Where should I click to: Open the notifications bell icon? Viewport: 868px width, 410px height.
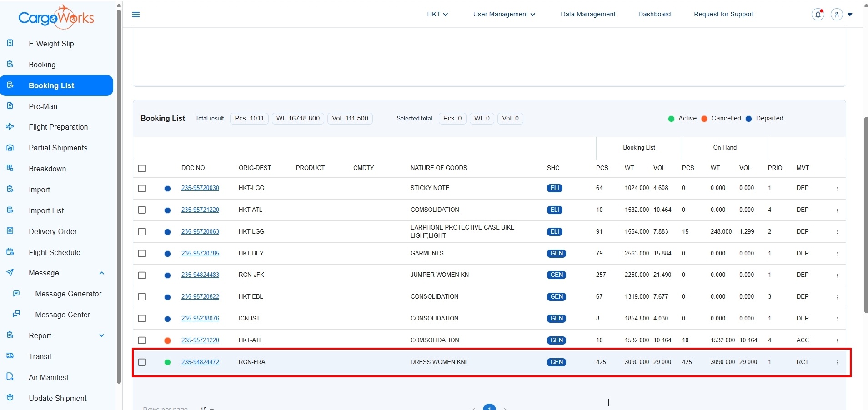coord(818,15)
